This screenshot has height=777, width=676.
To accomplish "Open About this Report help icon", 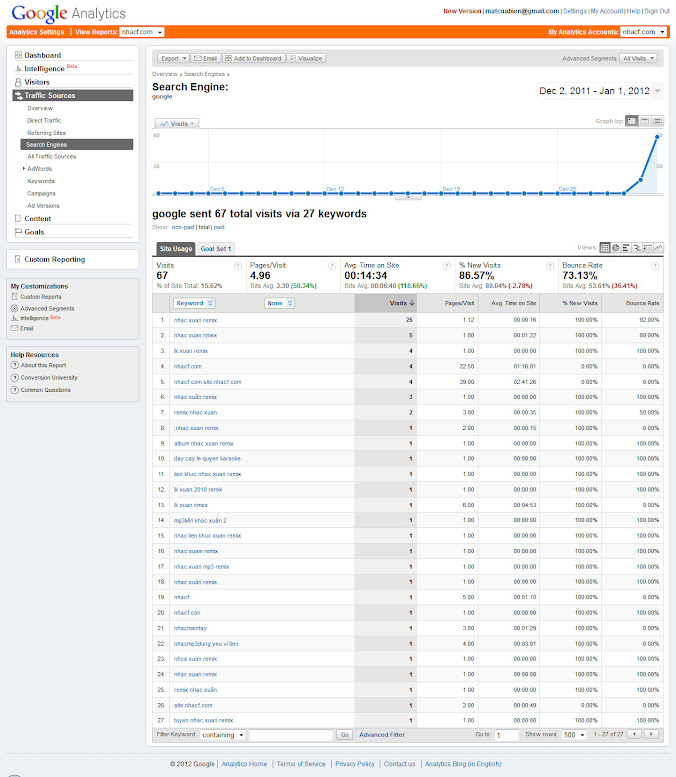I will (15, 365).
